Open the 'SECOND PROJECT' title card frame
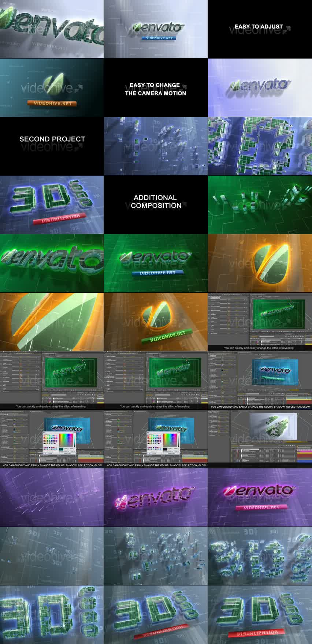This screenshot has width=312, height=644. click(x=52, y=146)
